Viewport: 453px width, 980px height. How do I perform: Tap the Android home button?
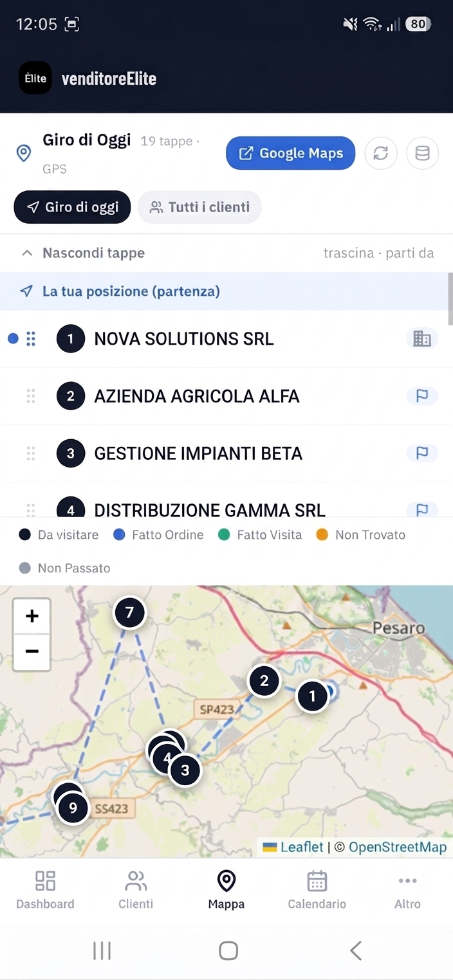228,950
